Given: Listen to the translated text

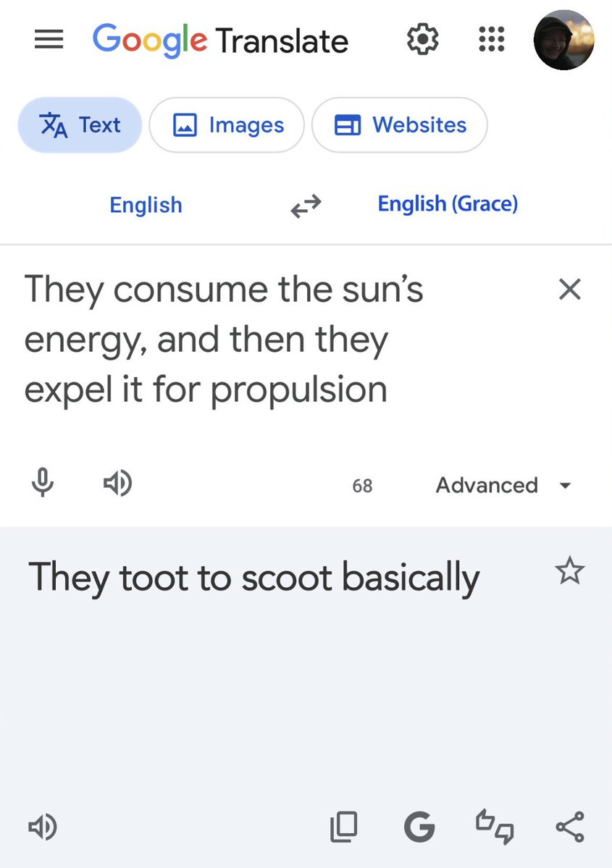Looking at the screenshot, I should tap(43, 827).
